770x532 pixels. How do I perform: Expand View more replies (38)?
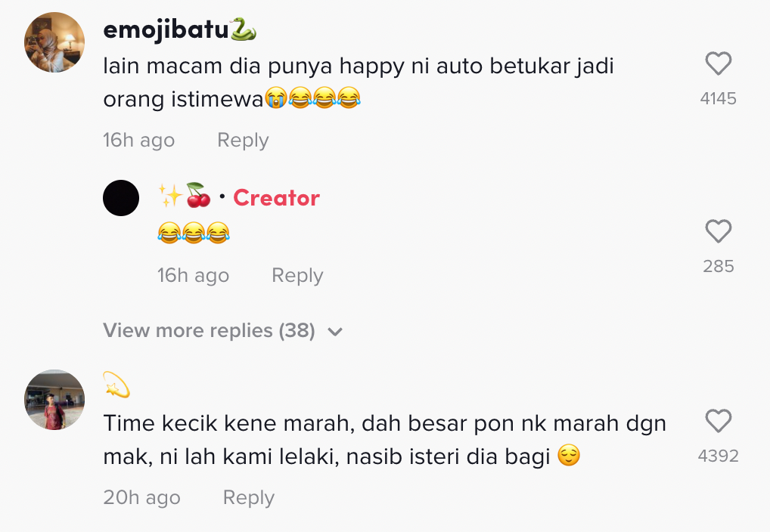209,331
